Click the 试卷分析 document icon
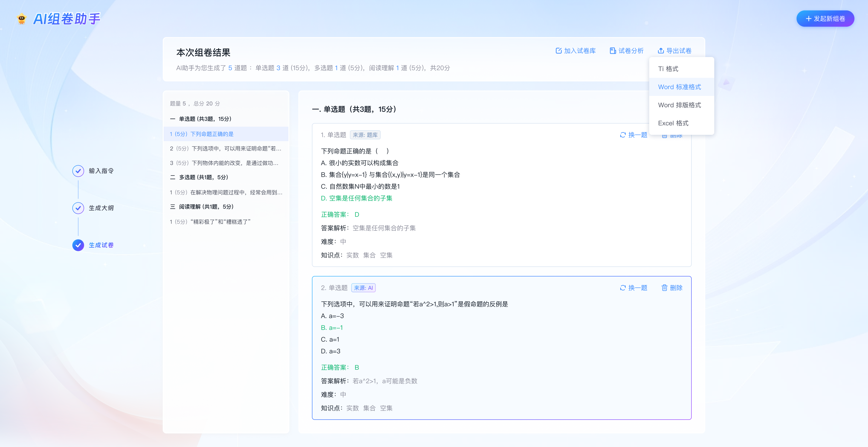The image size is (868, 447). pos(613,51)
